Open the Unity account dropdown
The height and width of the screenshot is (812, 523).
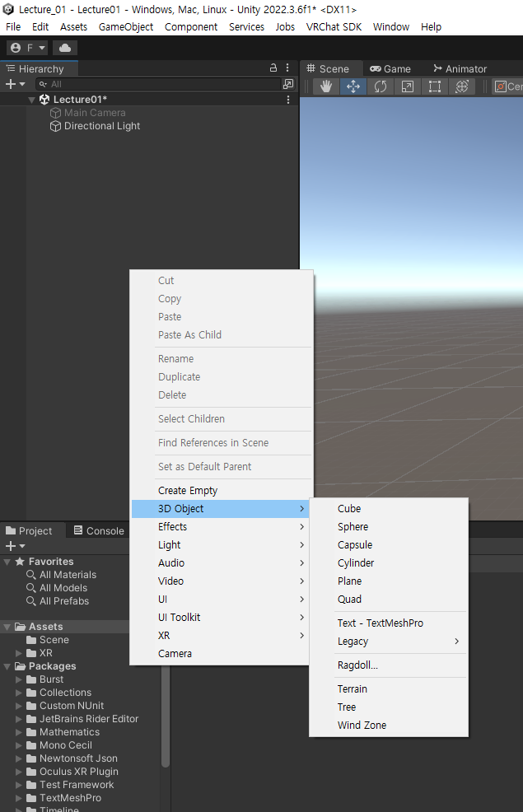click(x=27, y=48)
